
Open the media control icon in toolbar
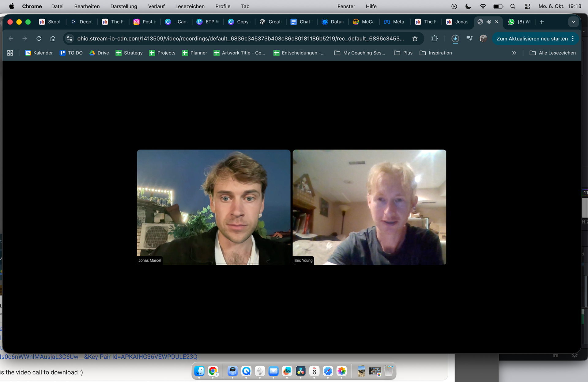point(469,39)
